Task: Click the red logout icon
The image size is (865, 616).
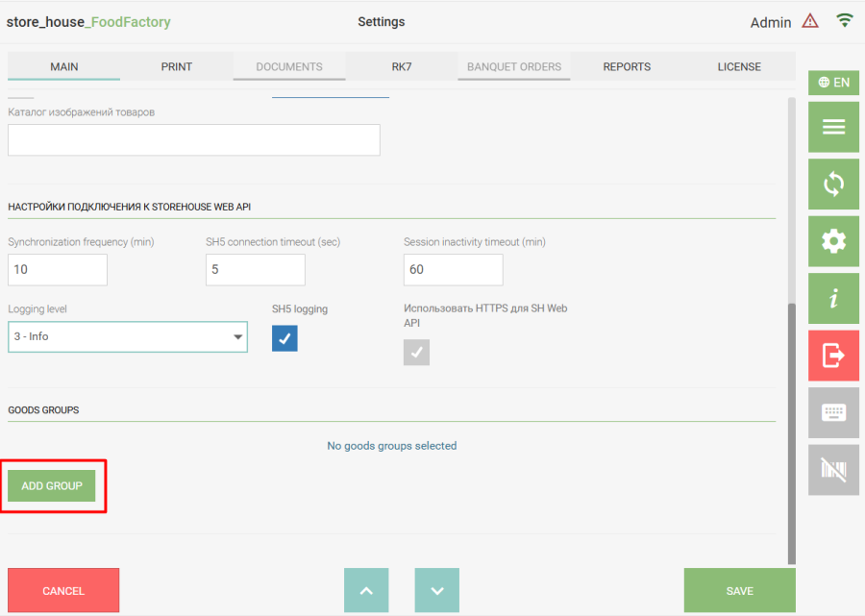Action: click(x=833, y=356)
